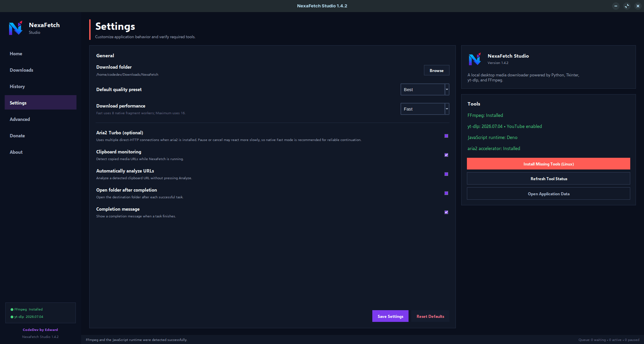This screenshot has height=344, width=644.
Task: Click the window title "NexaFetch Studio 1.4.2"
Action: (x=322, y=6)
